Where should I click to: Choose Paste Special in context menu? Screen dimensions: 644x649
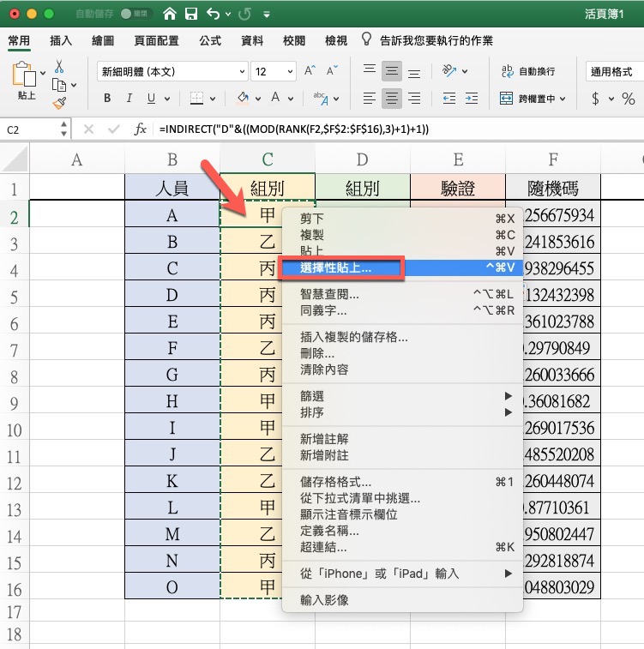tap(336, 268)
